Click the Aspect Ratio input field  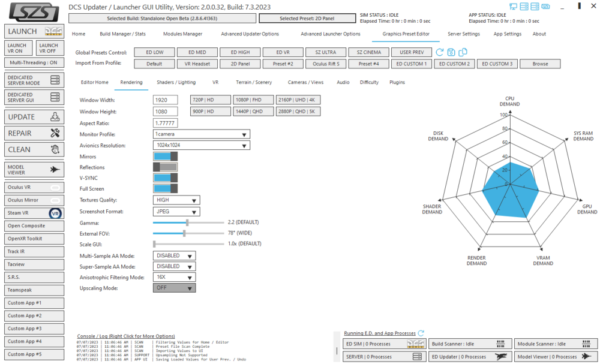166,123
